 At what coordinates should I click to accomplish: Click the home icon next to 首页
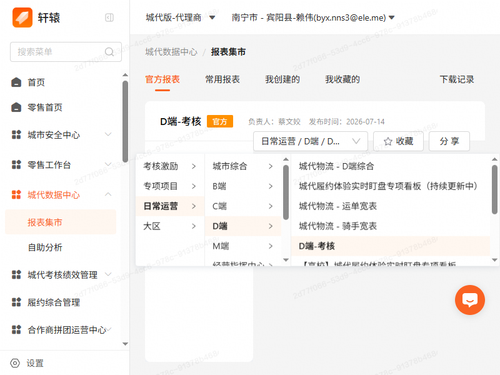tap(16, 82)
